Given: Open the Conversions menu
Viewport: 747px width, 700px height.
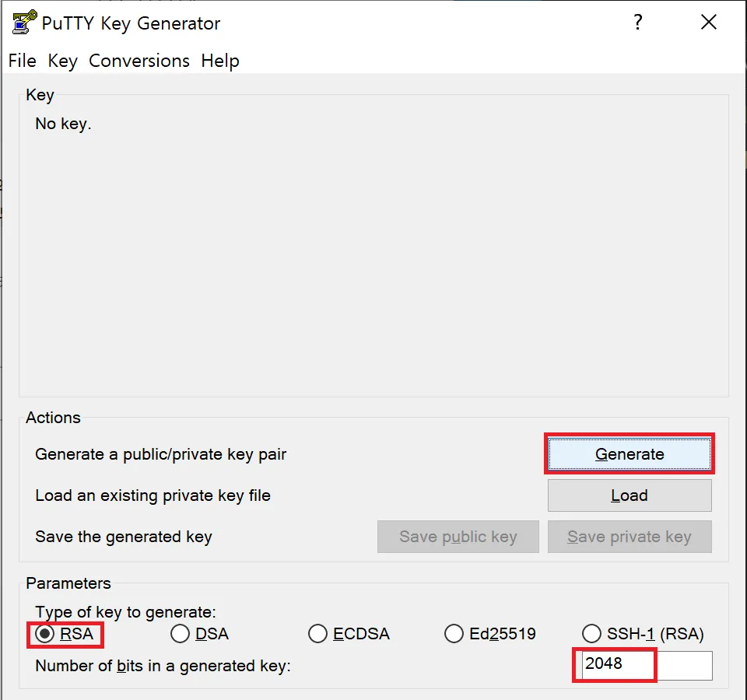Looking at the screenshot, I should tap(139, 61).
